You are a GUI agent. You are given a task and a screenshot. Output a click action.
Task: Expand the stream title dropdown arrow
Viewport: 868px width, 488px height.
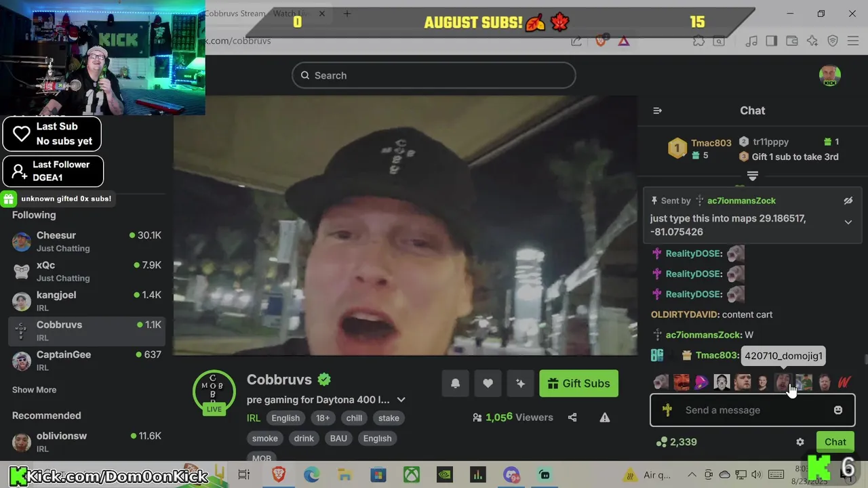(x=401, y=400)
